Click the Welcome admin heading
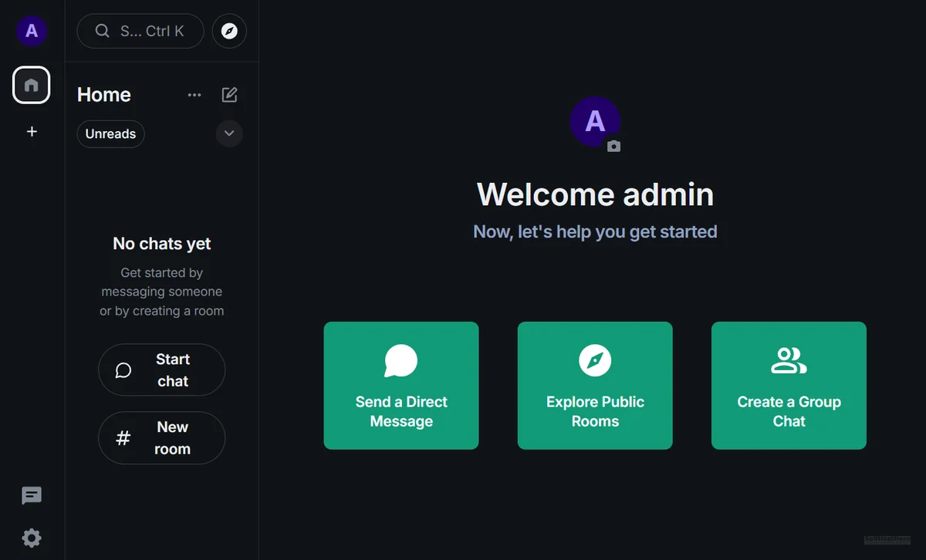The width and height of the screenshot is (926, 560). coord(595,194)
